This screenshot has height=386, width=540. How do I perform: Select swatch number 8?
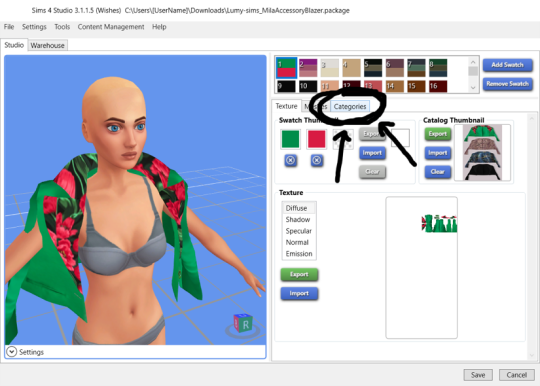[438, 68]
